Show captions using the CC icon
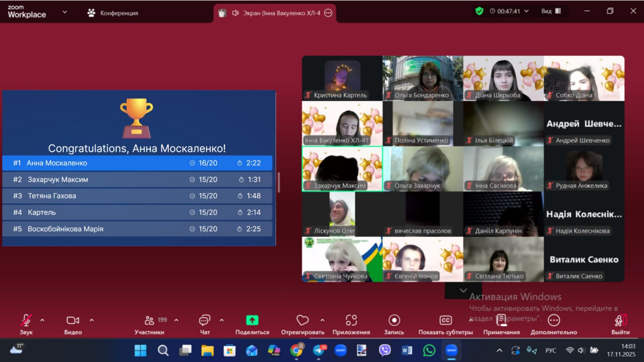Screen dimensions: 644x362 445,321
